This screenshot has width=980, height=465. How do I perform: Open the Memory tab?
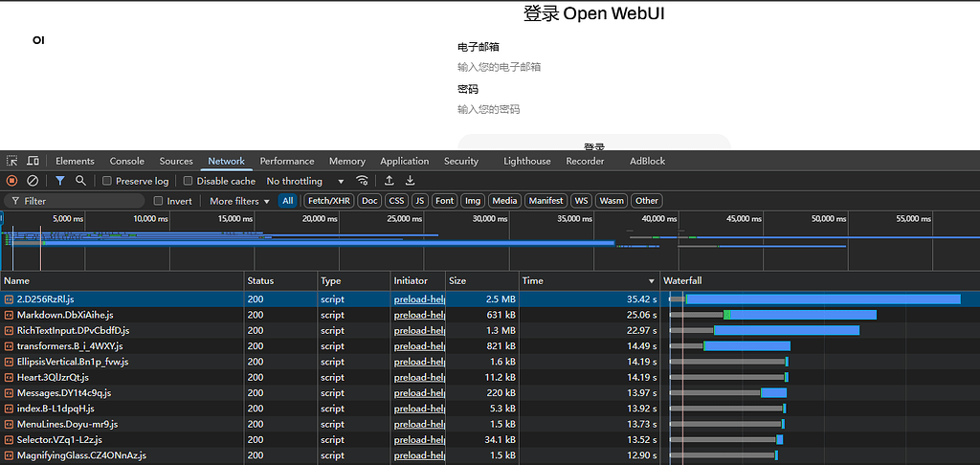click(346, 161)
